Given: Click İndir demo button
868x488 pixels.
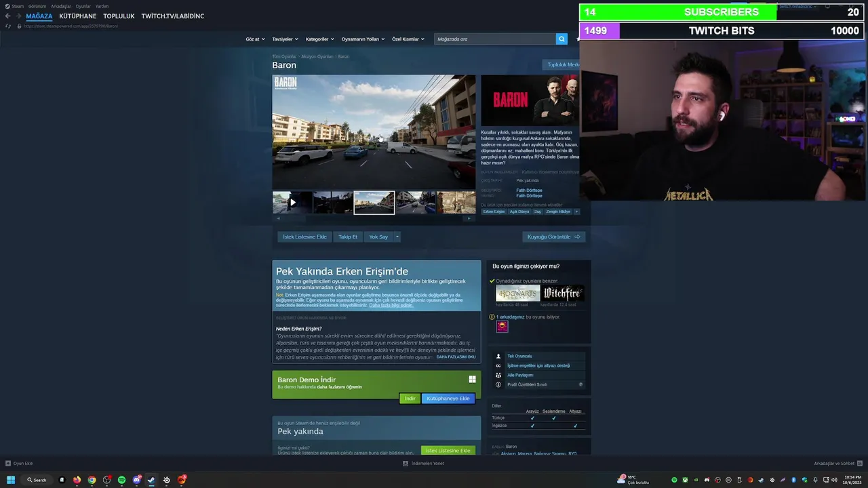Looking at the screenshot, I should pos(410,399).
